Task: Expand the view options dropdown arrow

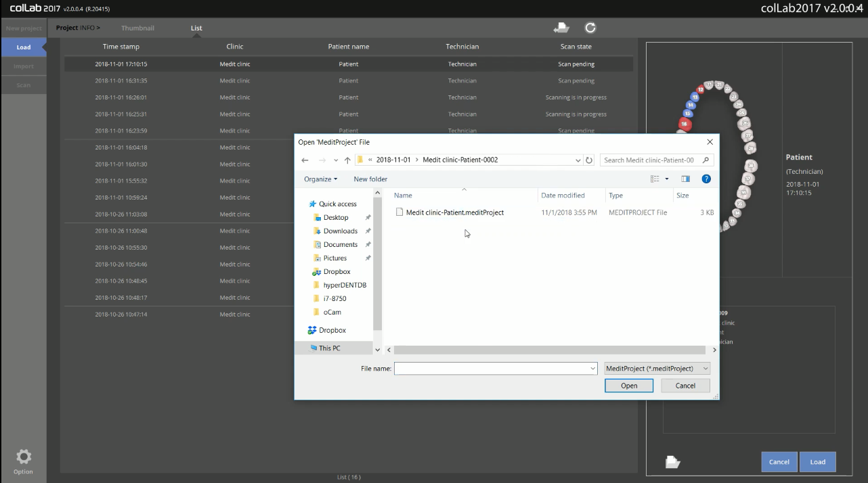Action: tap(667, 179)
